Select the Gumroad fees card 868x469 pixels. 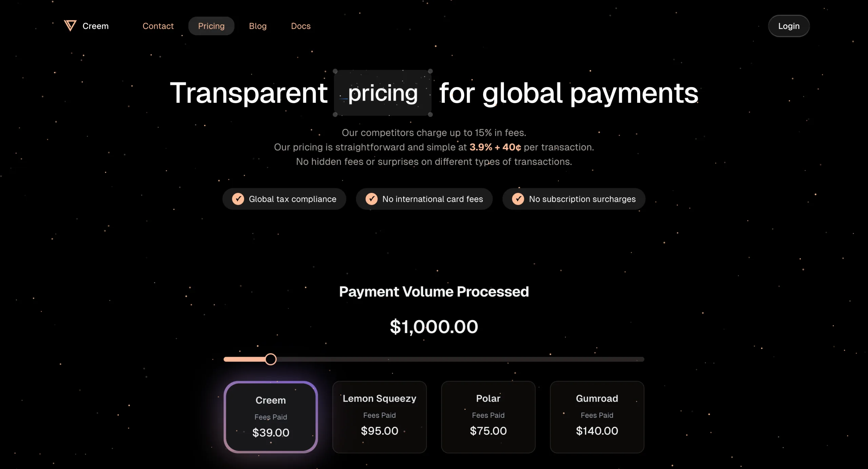(x=597, y=417)
